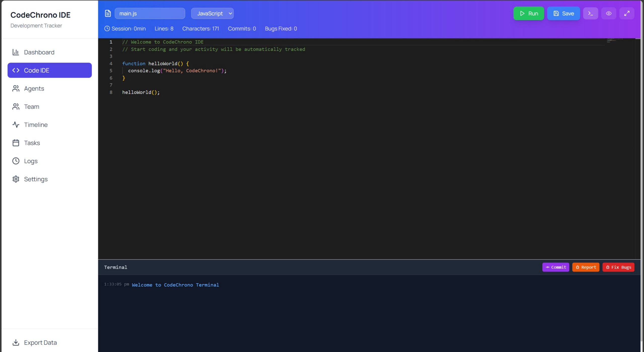Open the Tasks calendar page
This screenshot has width=644, height=352.
[32, 143]
